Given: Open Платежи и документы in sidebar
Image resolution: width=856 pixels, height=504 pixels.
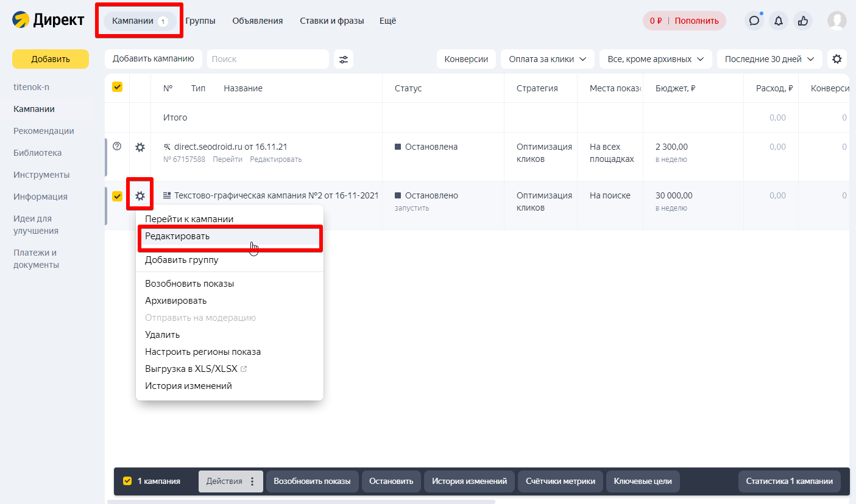Looking at the screenshot, I should (x=36, y=259).
